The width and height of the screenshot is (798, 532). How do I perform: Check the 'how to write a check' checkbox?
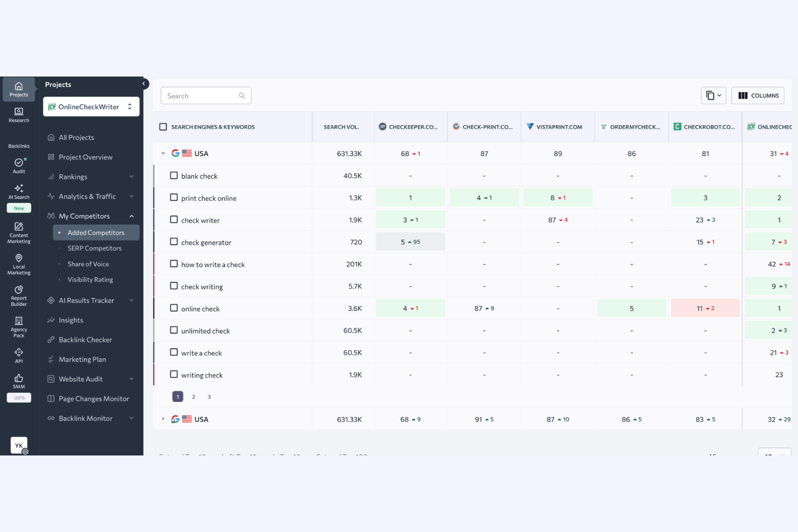point(174,264)
